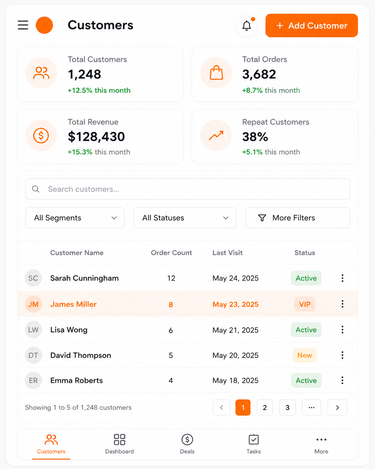This screenshot has width=375, height=469.
Task: Sort by Last Visit column header
Action: tap(228, 253)
